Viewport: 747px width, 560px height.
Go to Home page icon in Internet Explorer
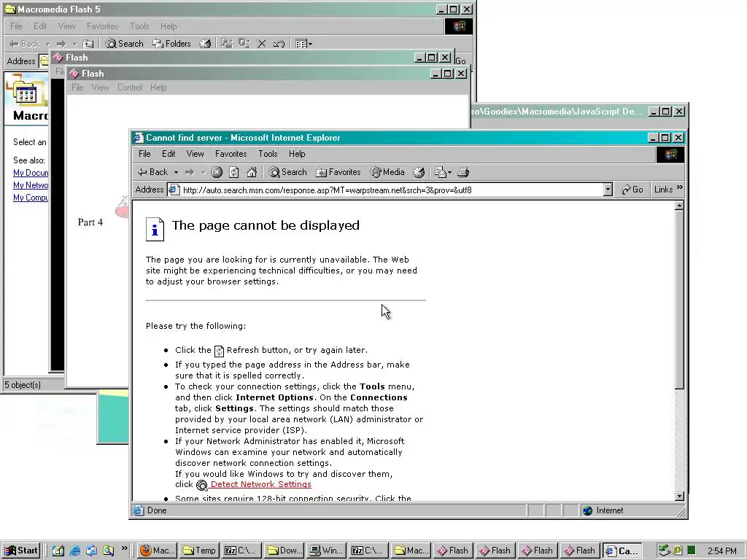point(252,172)
